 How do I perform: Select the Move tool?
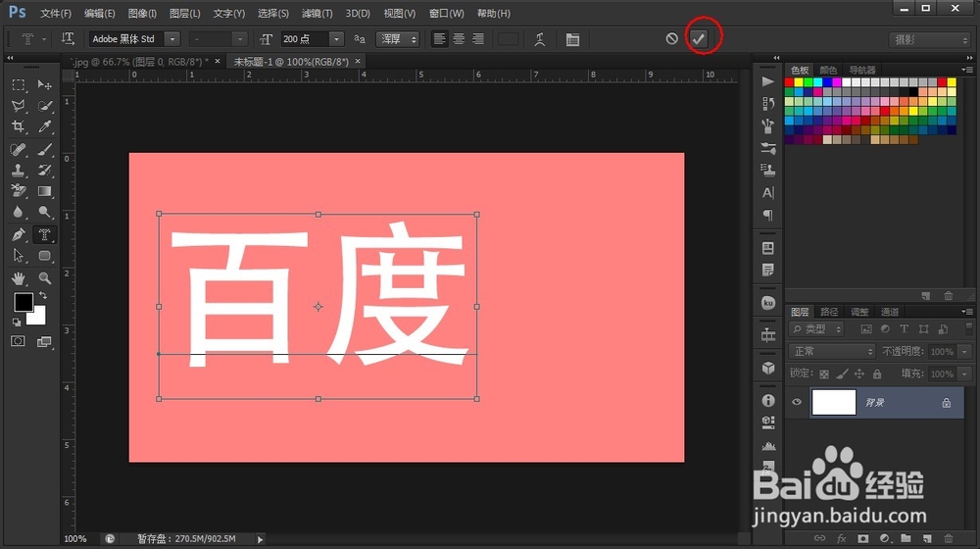[44, 84]
